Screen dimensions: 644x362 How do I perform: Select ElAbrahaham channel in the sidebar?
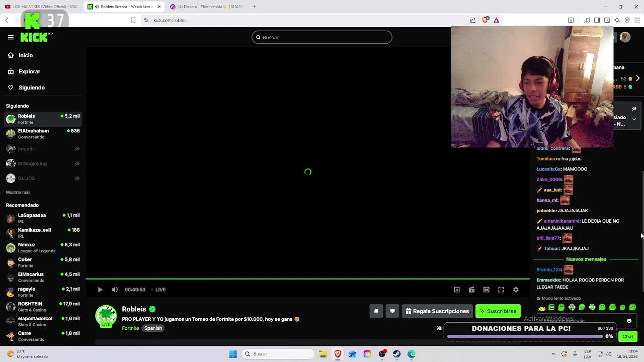tap(43, 134)
